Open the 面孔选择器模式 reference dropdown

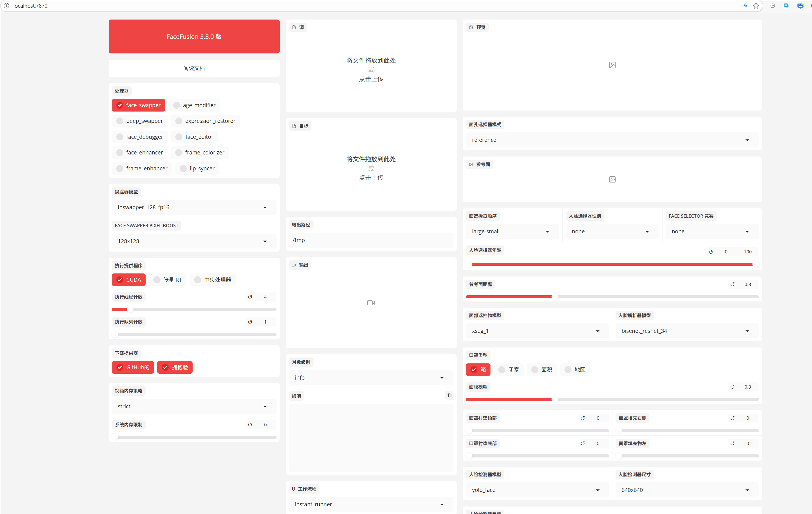pyautogui.click(x=612, y=140)
